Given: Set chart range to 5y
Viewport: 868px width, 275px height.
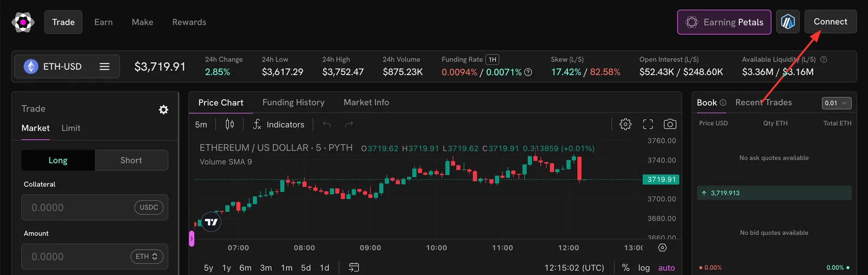Looking at the screenshot, I should tap(208, 268).
